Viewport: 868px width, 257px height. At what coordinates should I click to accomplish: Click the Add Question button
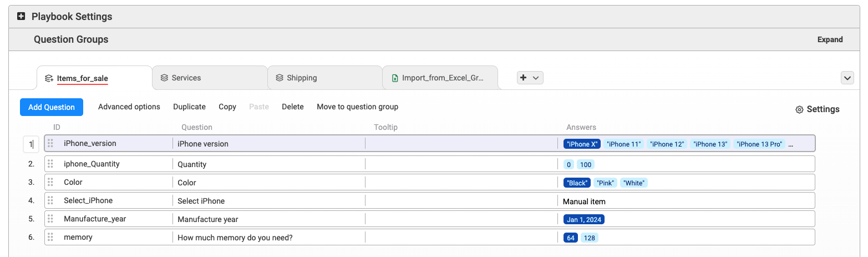pyautogui.click(x=52, y=107)
